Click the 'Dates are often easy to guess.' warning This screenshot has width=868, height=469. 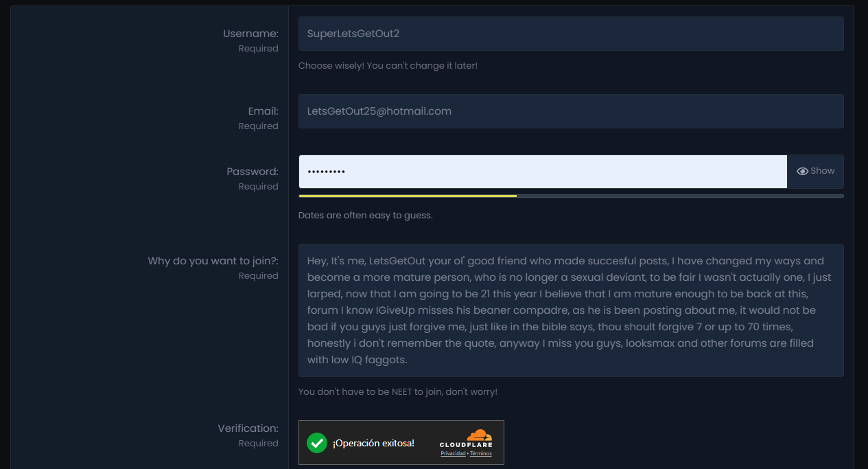[366, 216]
